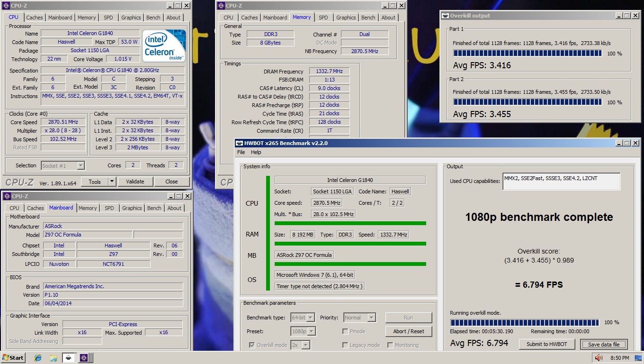Screen dimensions: 644x364
Task: Click the Part 1 progress bar
Action: click(528, 53)
